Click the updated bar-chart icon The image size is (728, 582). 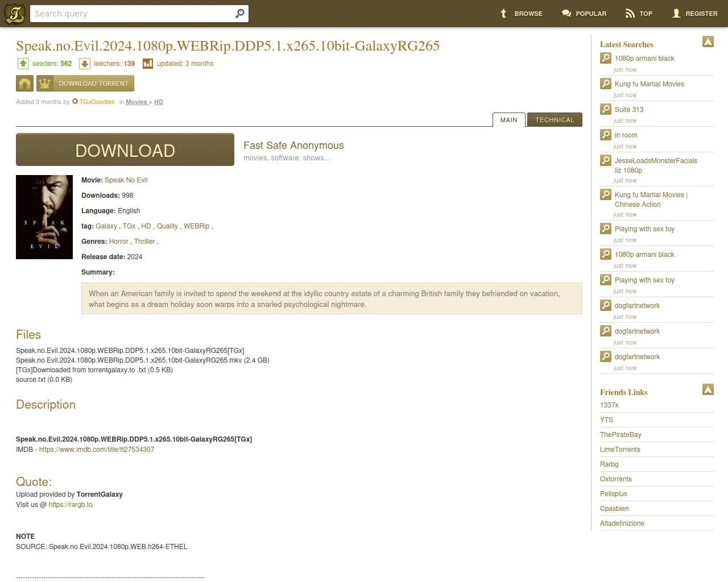point(148,64)
